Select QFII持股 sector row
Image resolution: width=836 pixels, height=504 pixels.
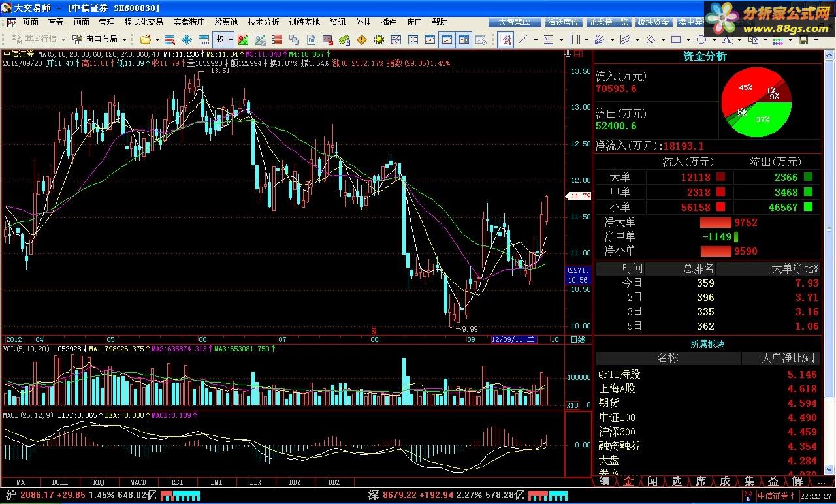[708, 375]
